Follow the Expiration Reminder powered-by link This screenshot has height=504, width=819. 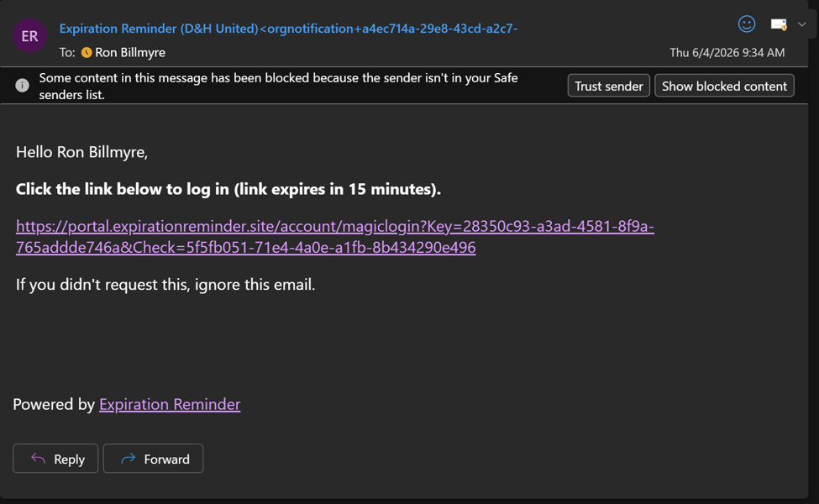[x=170, y=404]
